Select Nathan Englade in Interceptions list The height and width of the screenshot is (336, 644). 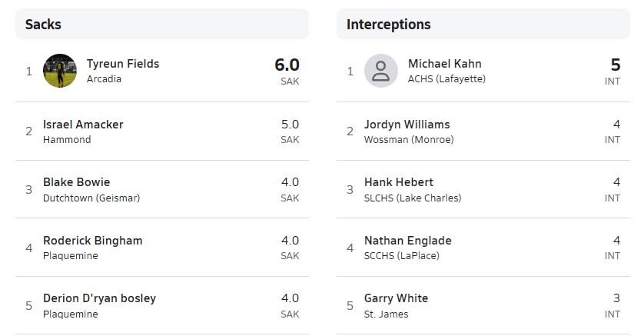408,241
